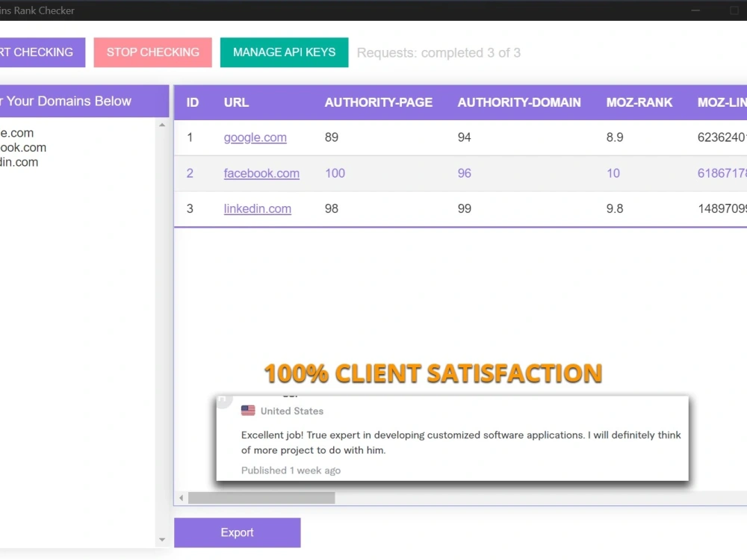747x560 pixels.
Task: Click the Export button
Action: [237, 532]
